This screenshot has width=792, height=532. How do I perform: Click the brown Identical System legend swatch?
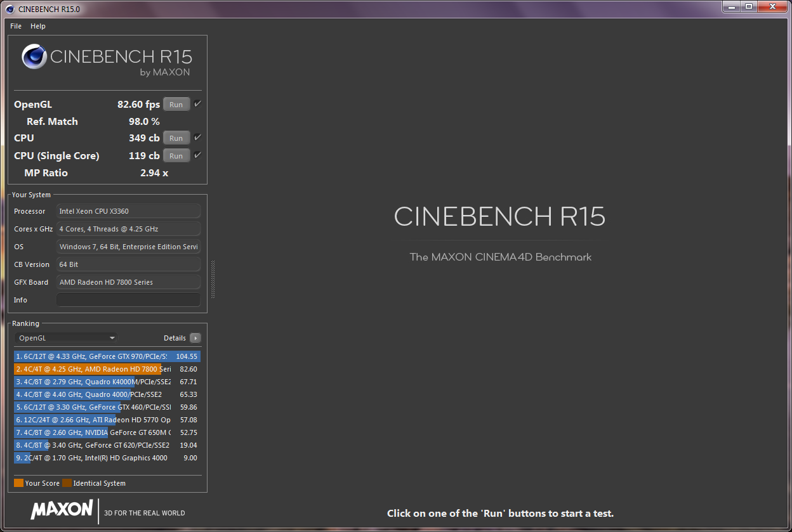[67, 483]
